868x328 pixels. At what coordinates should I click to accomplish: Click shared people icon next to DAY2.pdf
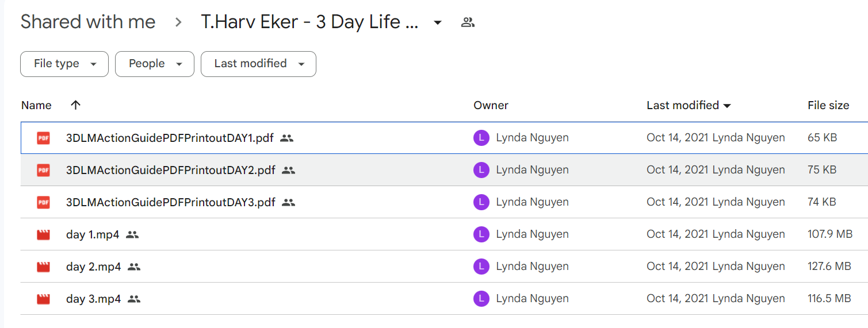288,170
